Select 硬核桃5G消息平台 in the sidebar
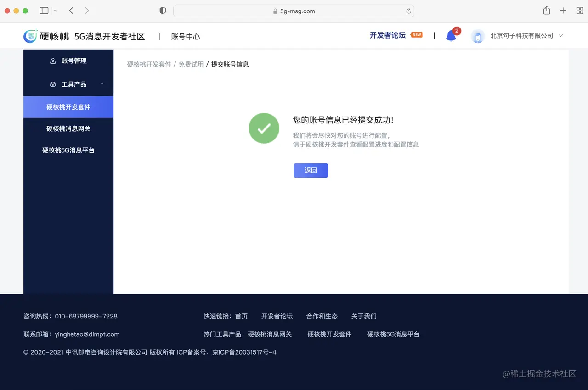The height and width of the screenshot is (390, 588). (68, 150)
